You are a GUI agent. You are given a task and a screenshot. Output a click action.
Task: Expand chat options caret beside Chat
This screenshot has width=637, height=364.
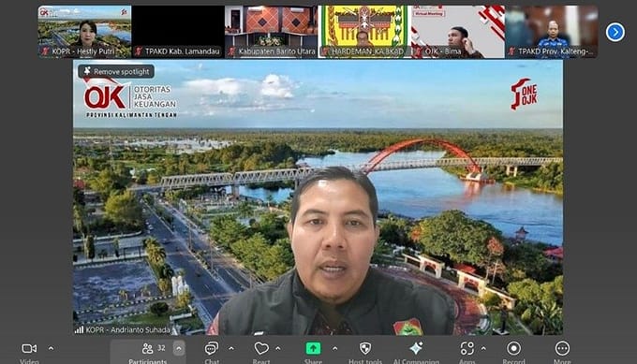[x=231, y=348]
